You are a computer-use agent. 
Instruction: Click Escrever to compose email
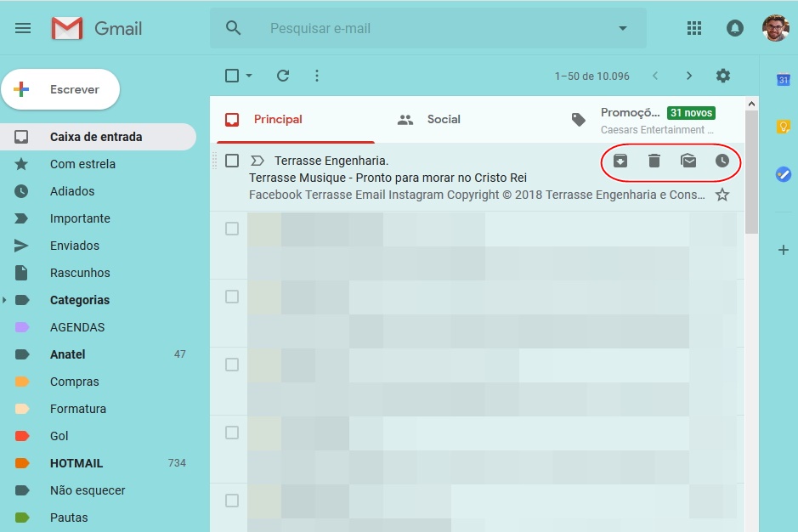[60, 89]
